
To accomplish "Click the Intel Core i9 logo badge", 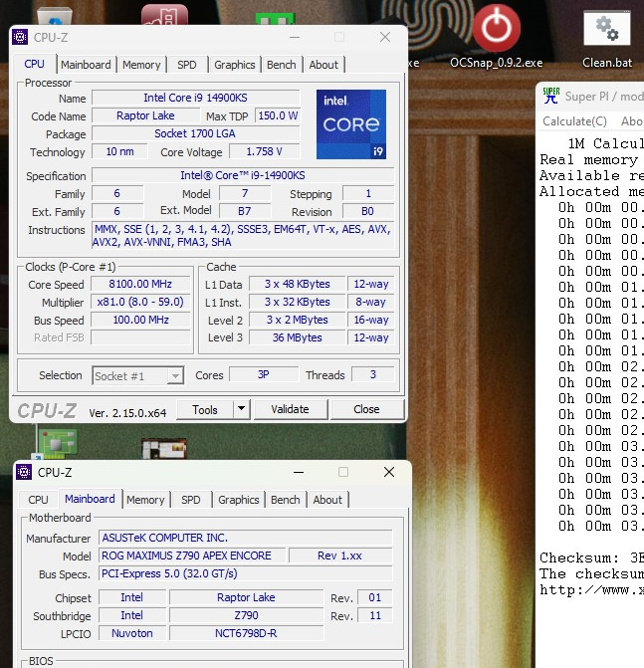I will (x=351, y=124).
